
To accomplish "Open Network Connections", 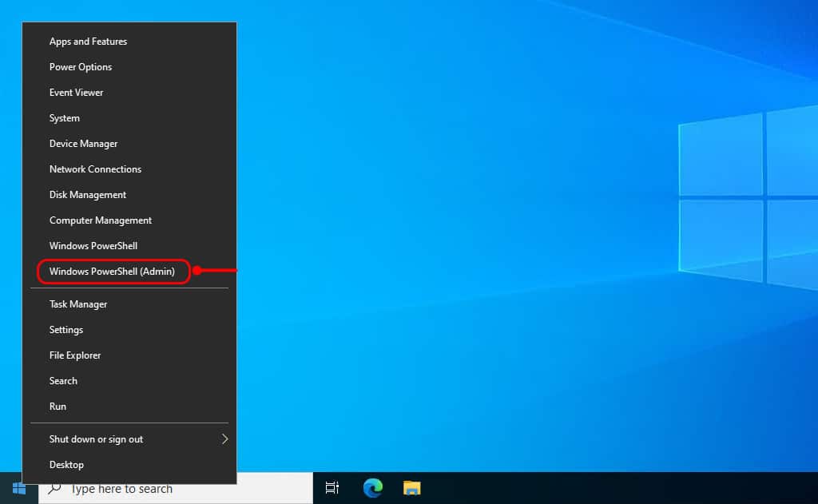I will pos(129,169).
